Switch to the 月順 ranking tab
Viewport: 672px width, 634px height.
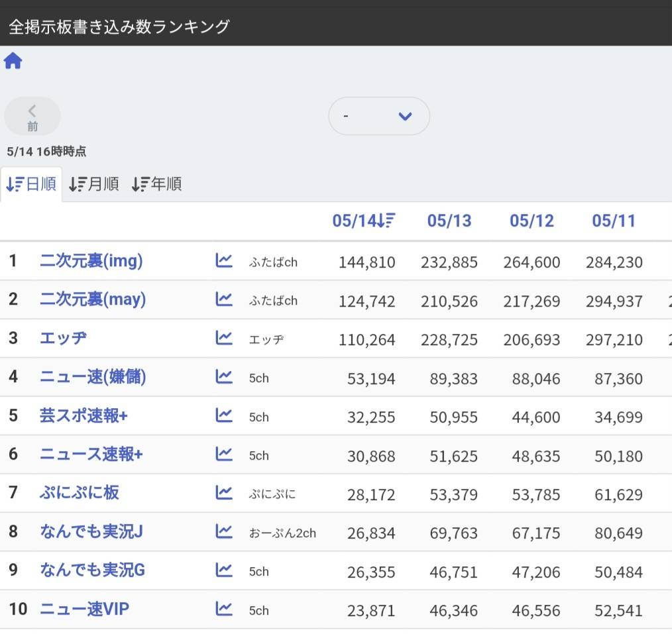pyautogui.click(x=94, y=184)
